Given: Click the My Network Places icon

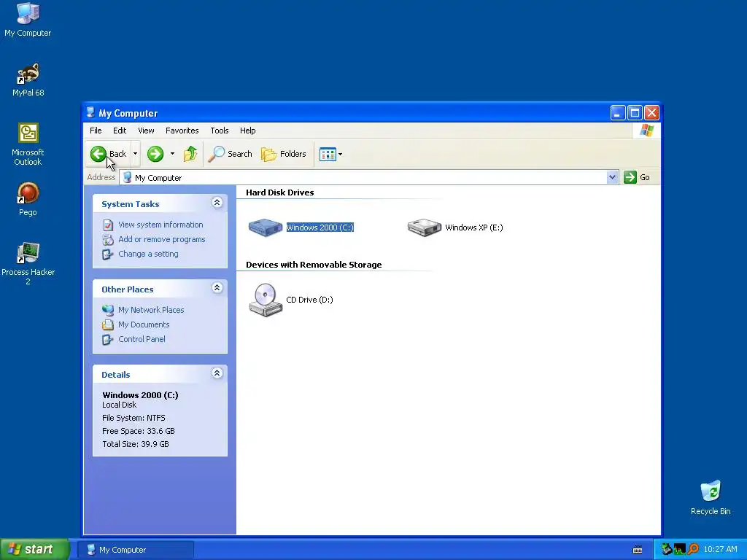Looking at the screenshot, I should [x=108, y=310].
